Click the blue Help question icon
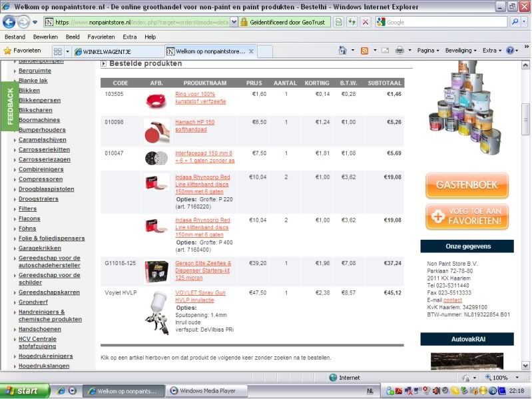The image size is (532, 399). [x=510, y=51]
